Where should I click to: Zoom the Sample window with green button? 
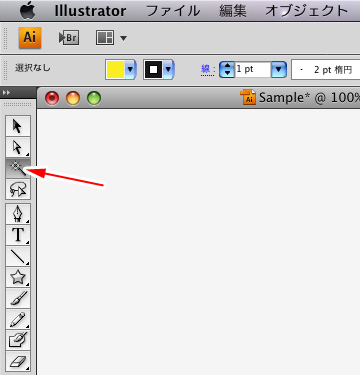coord(94,98)
